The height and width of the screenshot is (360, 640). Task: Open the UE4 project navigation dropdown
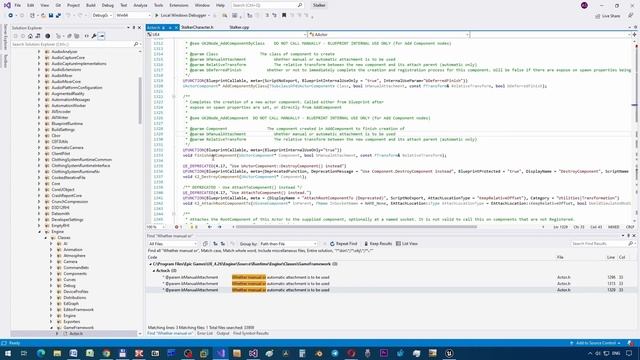(227, 35)
